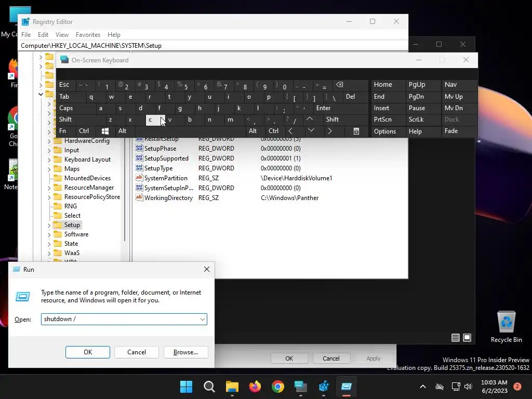The image size is (532, 399).
Task: Click the left arrow key on On-Screen Keyboard
Action: coord(290,131)
